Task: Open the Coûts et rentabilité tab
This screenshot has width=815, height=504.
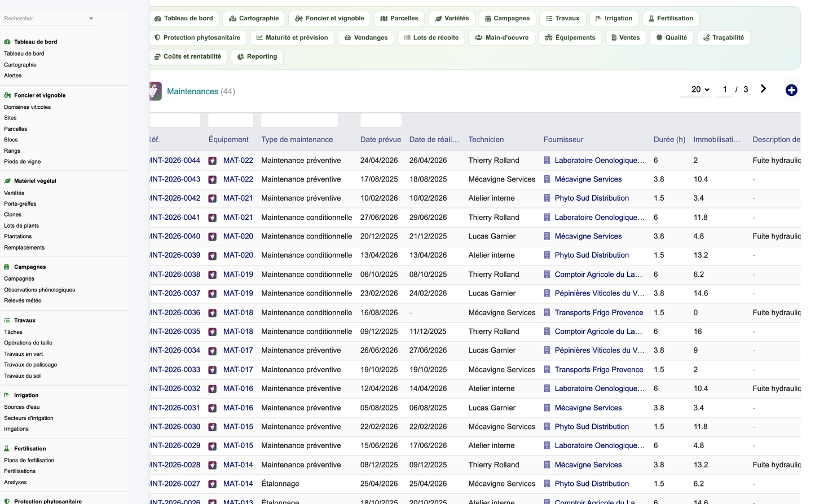Action: 188,56
